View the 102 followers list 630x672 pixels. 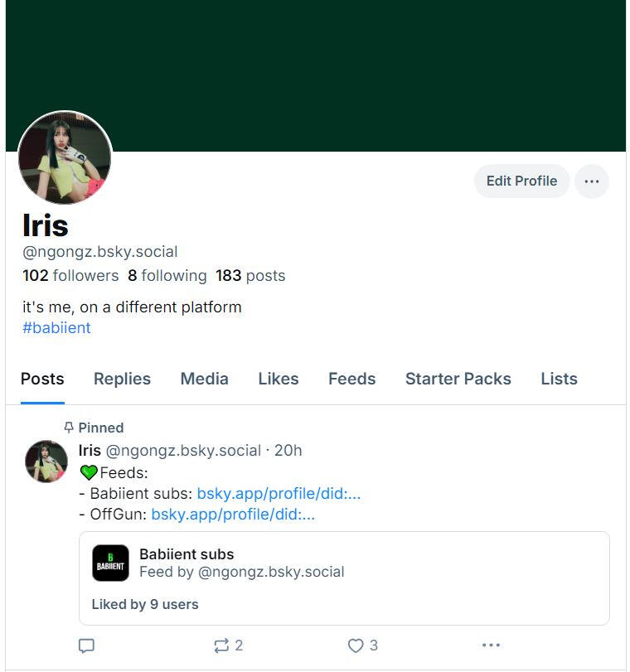[70, 276]
